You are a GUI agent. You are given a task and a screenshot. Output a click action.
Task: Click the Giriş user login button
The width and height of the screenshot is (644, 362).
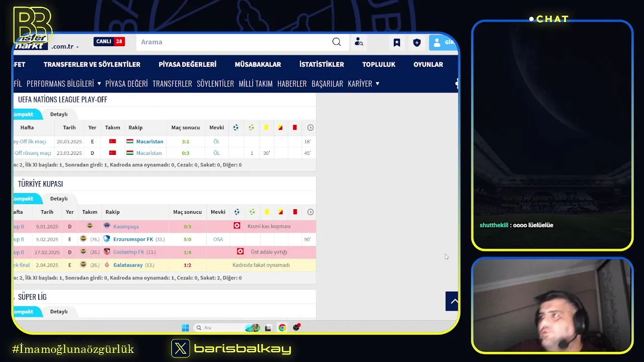coord(443,42)
